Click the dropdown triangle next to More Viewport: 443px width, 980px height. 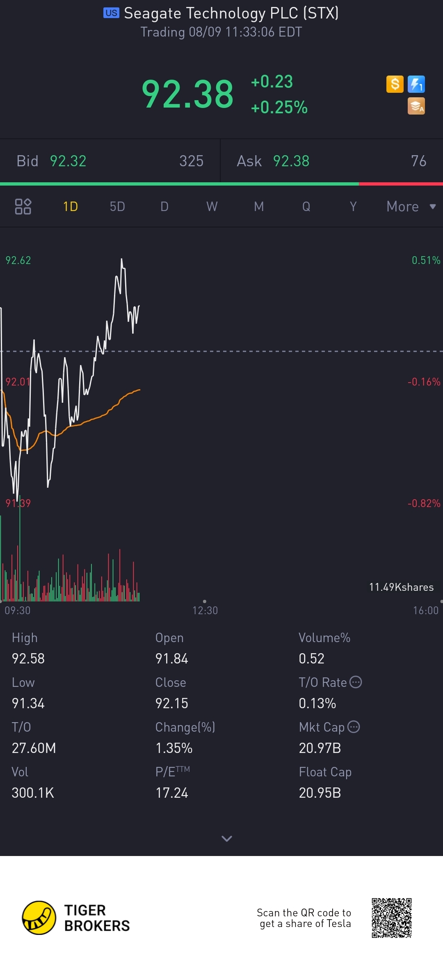click(x=433, y=207)
